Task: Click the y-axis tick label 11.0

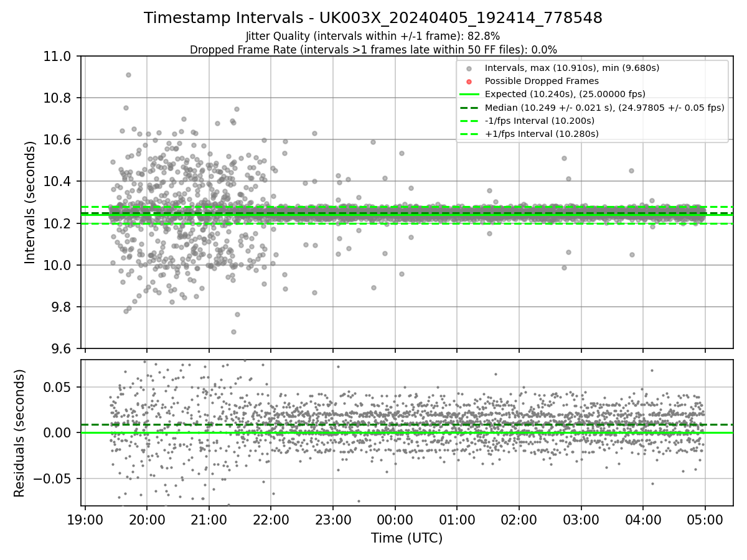Action: click(x=59, y=57)
